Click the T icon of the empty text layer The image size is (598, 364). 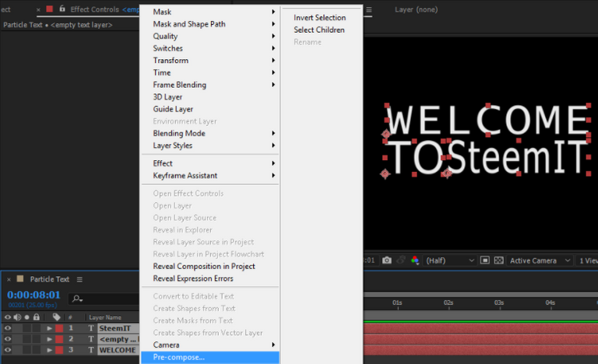point(91,339)
